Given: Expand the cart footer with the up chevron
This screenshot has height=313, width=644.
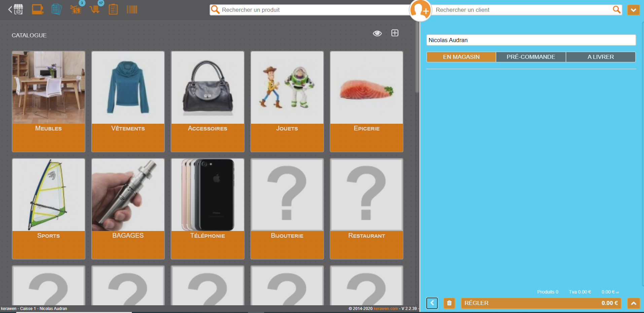Looking at the screenshot, I should (x=633, y=303).
